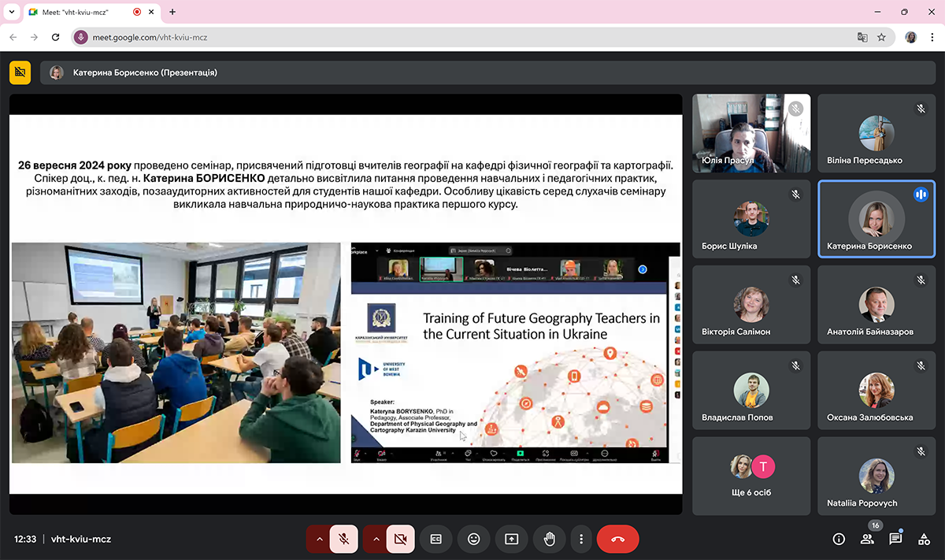Open the activities panel icon
Viewport: 945px width, 560px height.
924,539
